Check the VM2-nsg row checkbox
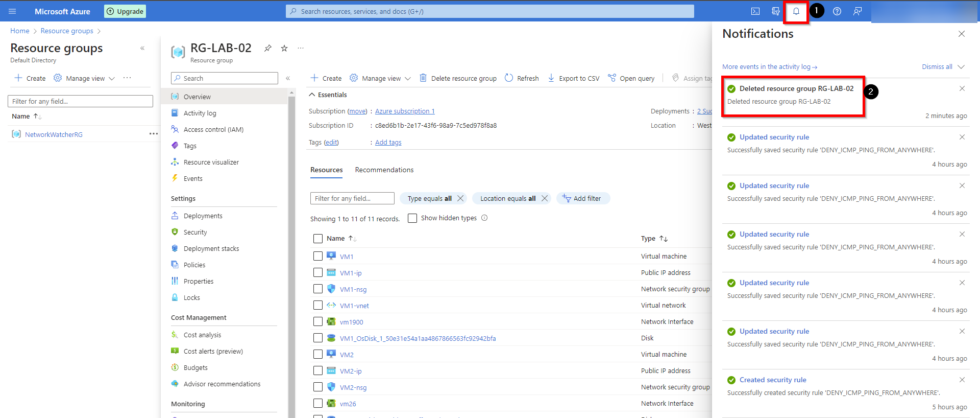 (x=318, y=387)
